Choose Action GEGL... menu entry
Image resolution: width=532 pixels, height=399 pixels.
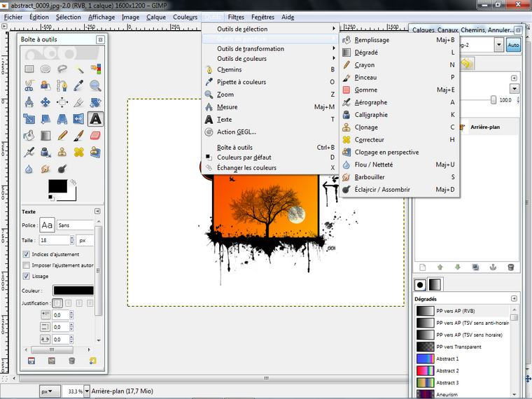tap(269, 132)
